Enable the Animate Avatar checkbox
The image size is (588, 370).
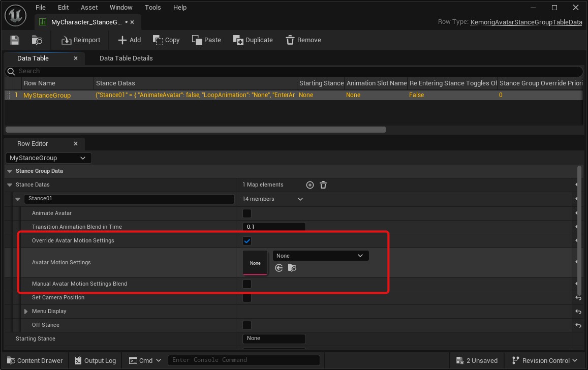click(247, 213)
